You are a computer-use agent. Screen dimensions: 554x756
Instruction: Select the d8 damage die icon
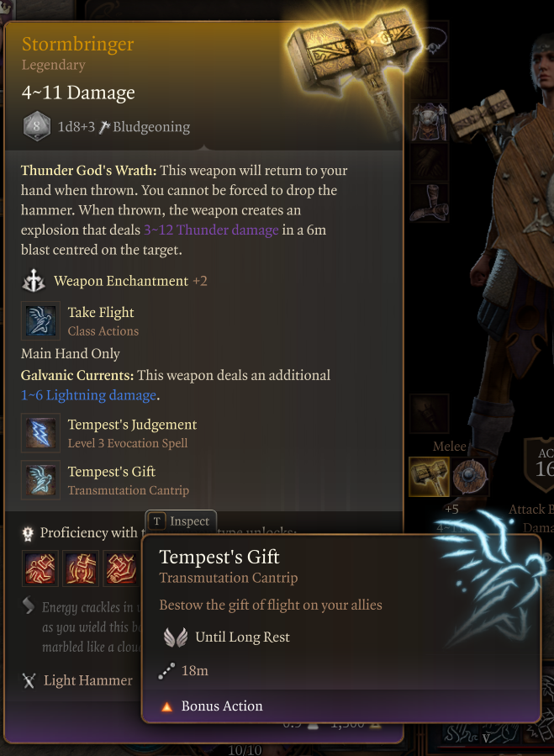coord(37,127)
